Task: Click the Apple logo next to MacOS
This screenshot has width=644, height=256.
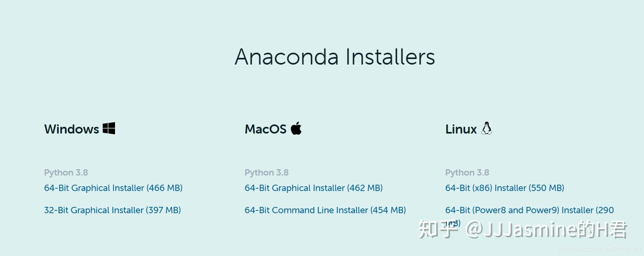Action: tap(296, 128)
